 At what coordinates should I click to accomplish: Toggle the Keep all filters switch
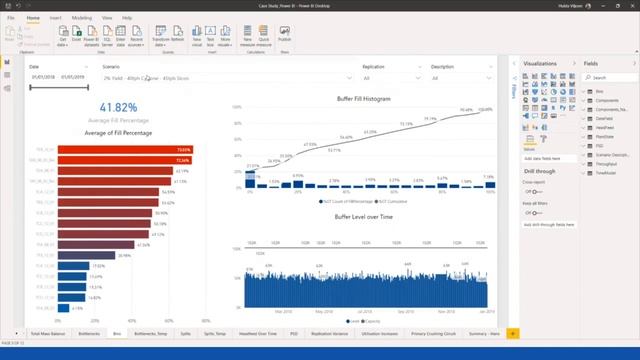537,213
